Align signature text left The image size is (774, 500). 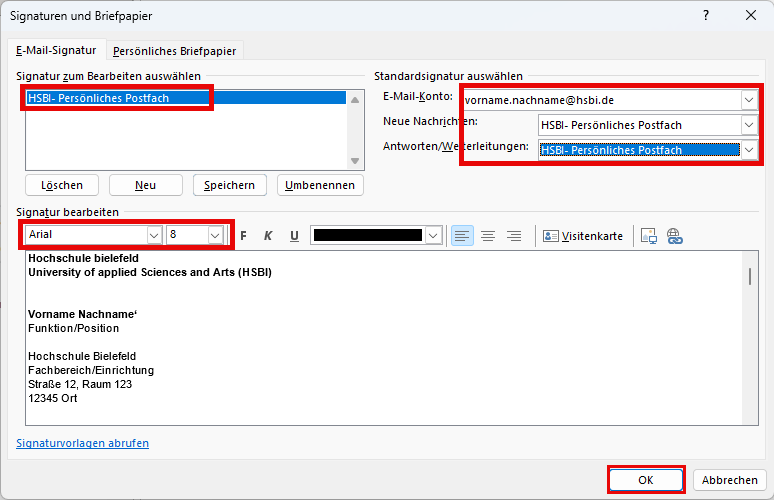pos(462,236)
